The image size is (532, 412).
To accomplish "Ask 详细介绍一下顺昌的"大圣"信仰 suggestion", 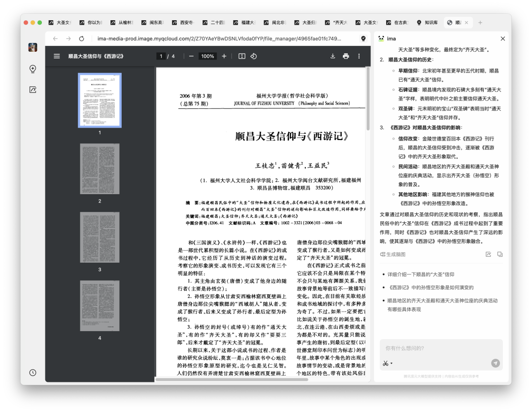I will coord(421,274).
